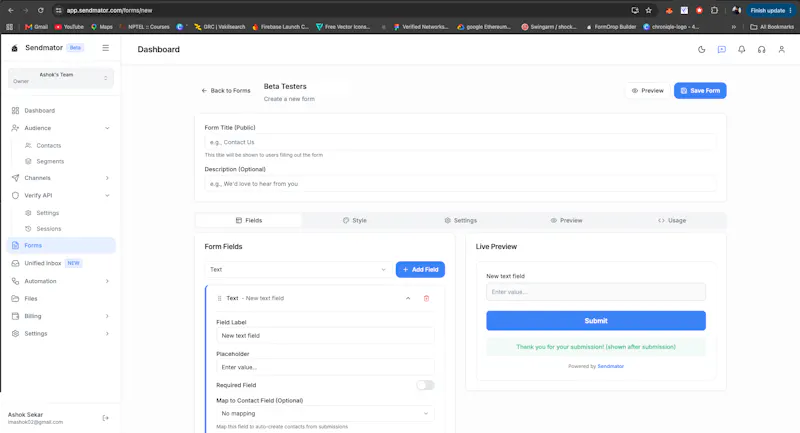Screen dimensions: 800x433
Task: Open Forms in the sidebar
Action: pos(61,245)
